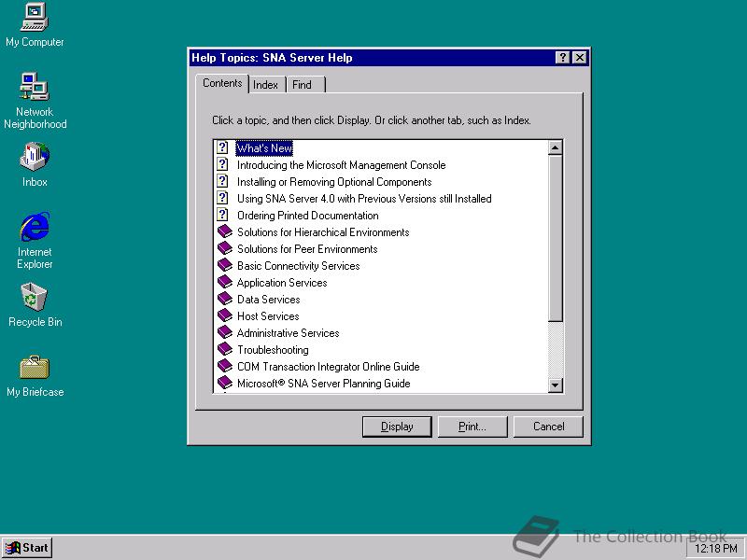Select Application Services book title
Screen dimensions: 747x560
pos(282,283)
